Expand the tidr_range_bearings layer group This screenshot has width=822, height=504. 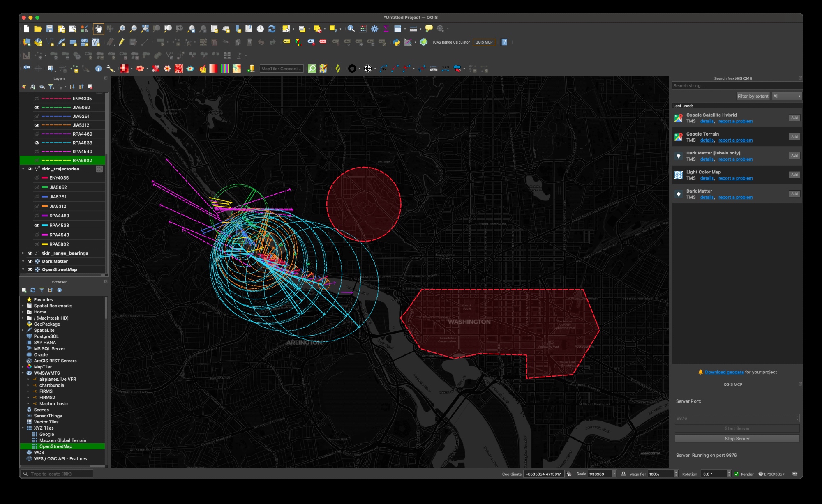click(x=23, y=253)
